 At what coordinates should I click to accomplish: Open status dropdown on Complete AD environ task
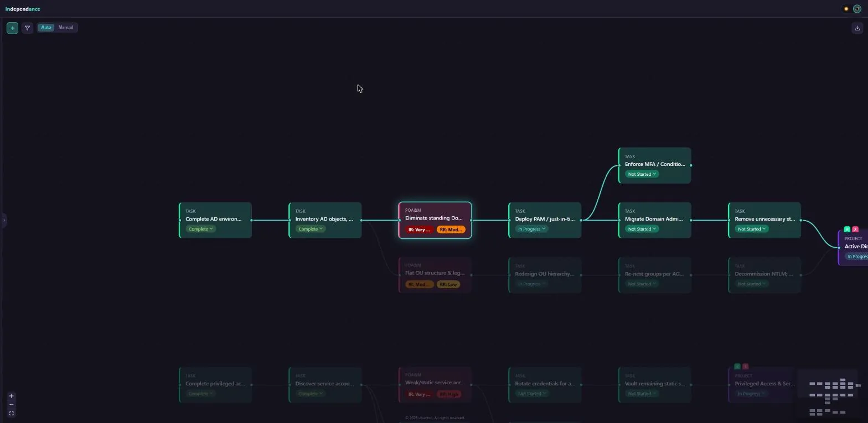coord(201,229)
